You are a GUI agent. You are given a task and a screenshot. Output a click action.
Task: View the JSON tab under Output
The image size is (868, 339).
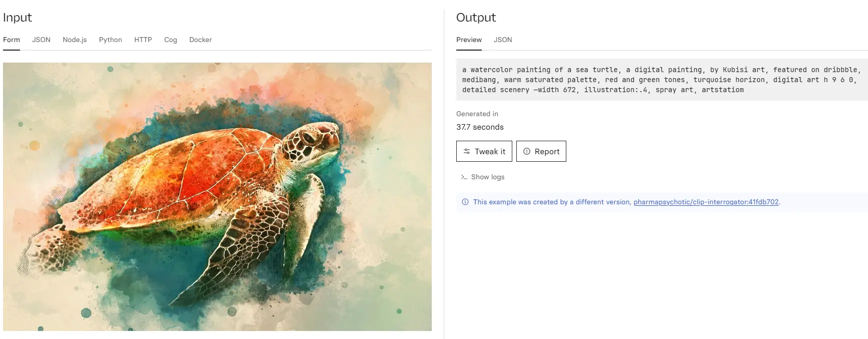(503, 40)
